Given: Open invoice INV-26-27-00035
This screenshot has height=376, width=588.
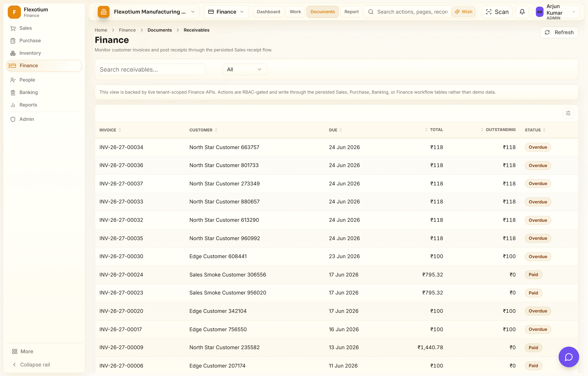Looking at the screenshot, I should click(x=121, y=238).
